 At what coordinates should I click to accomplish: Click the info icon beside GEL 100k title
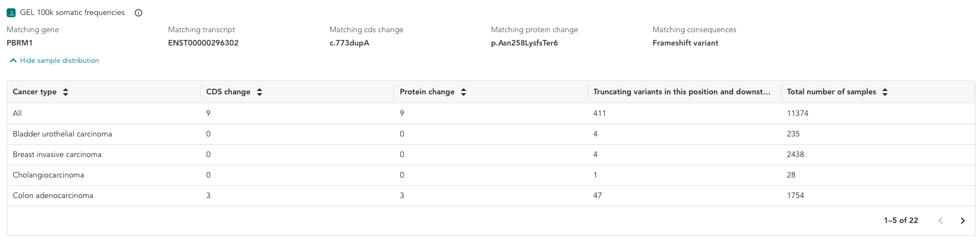(138, 13)
